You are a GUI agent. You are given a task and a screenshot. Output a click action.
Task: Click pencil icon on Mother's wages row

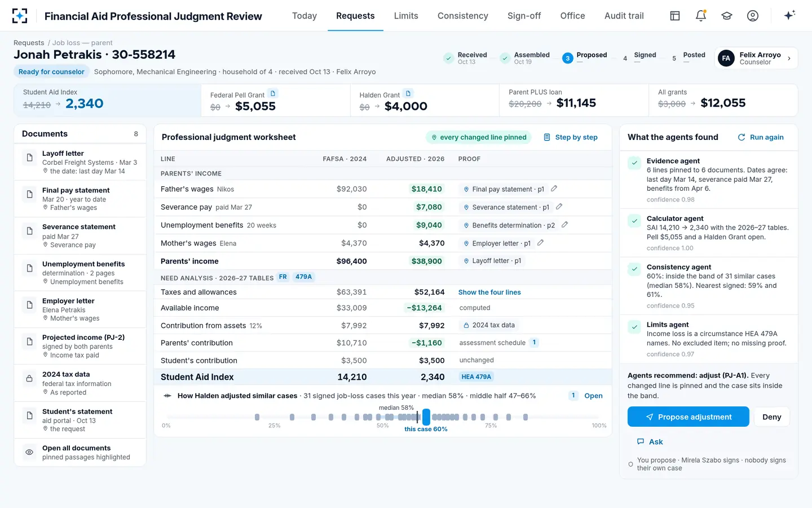540,243
